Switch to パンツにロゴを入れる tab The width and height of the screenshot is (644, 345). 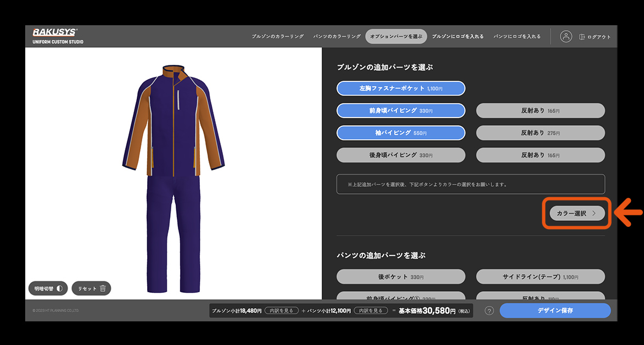click(517, 37)
